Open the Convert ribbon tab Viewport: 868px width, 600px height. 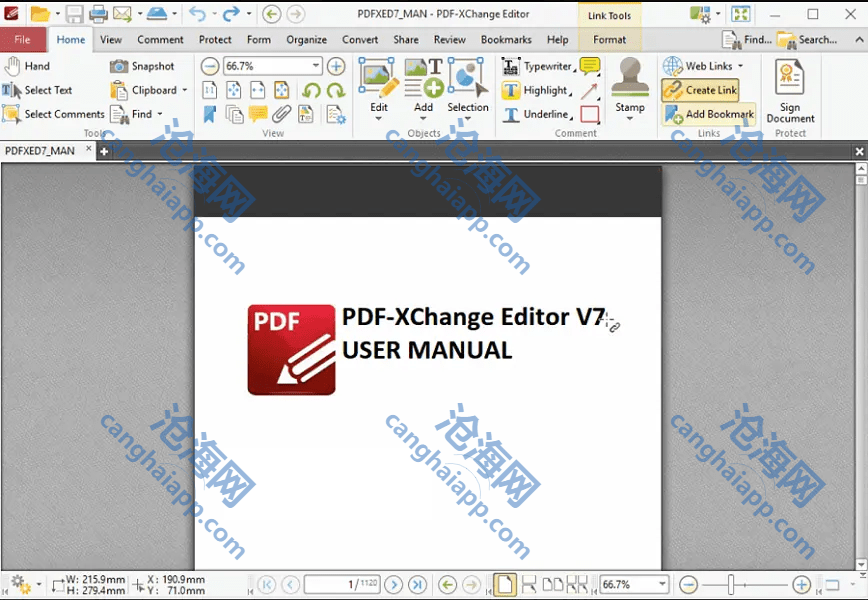360,39
